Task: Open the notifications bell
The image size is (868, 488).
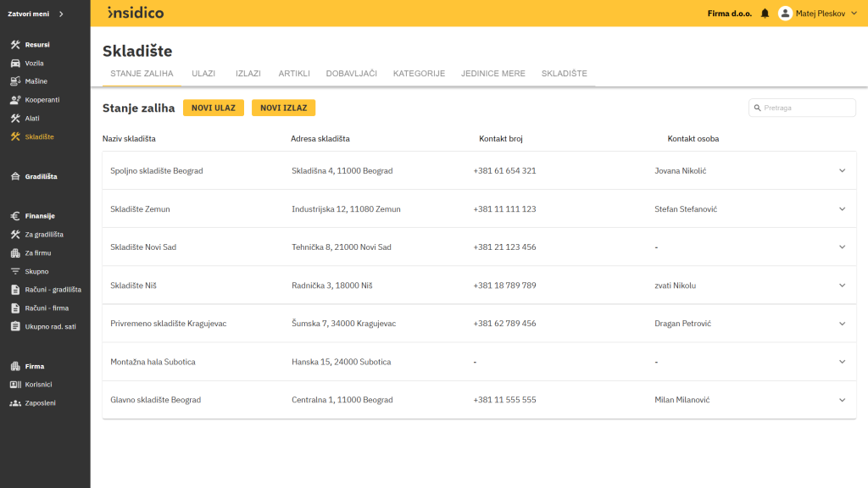Action: pos(765,14)
